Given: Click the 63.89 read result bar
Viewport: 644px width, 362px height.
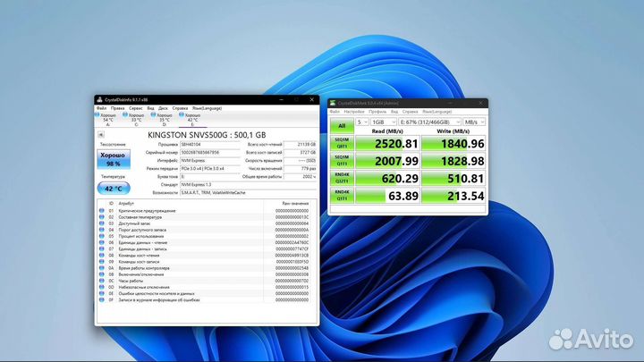Looking at the screenshot, I should pyautogui.click(x=387, y=196).
